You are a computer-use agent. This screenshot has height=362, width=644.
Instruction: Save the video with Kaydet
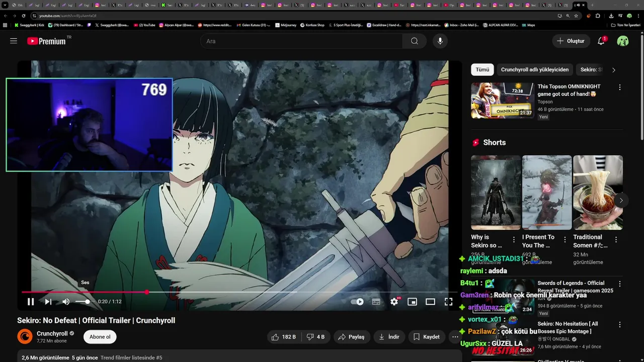427,337
